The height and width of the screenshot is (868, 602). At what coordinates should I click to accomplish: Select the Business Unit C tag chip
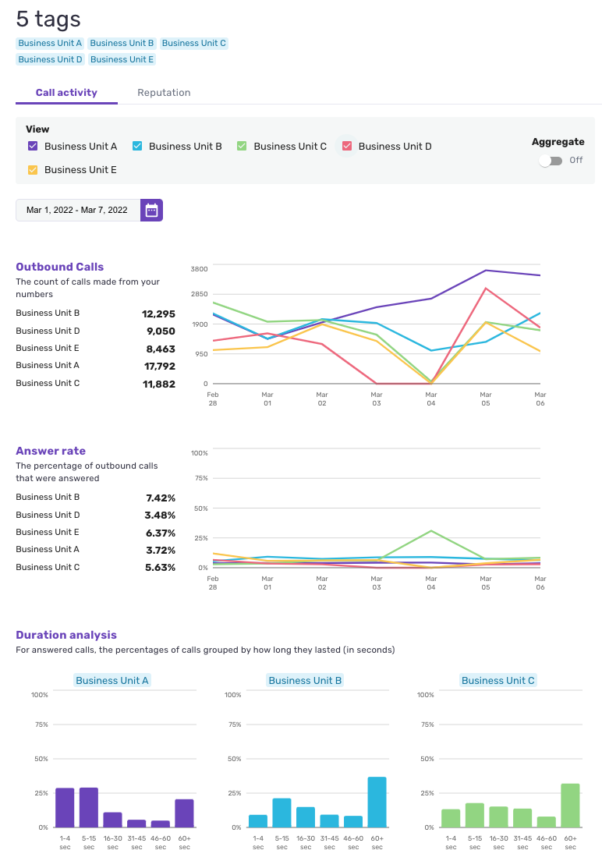tap(194, 44)
